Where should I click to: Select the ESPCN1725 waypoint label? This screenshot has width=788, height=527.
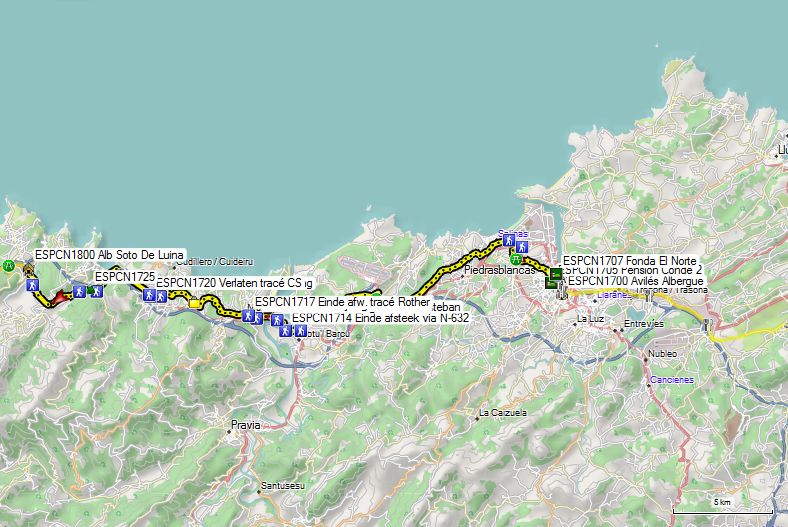click(x=125, y=276)
